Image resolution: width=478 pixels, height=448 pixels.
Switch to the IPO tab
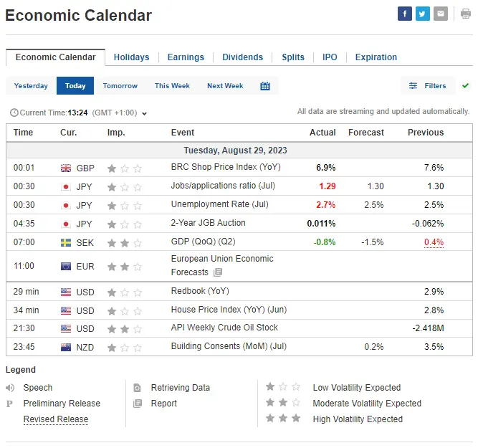tap(330, 57)
